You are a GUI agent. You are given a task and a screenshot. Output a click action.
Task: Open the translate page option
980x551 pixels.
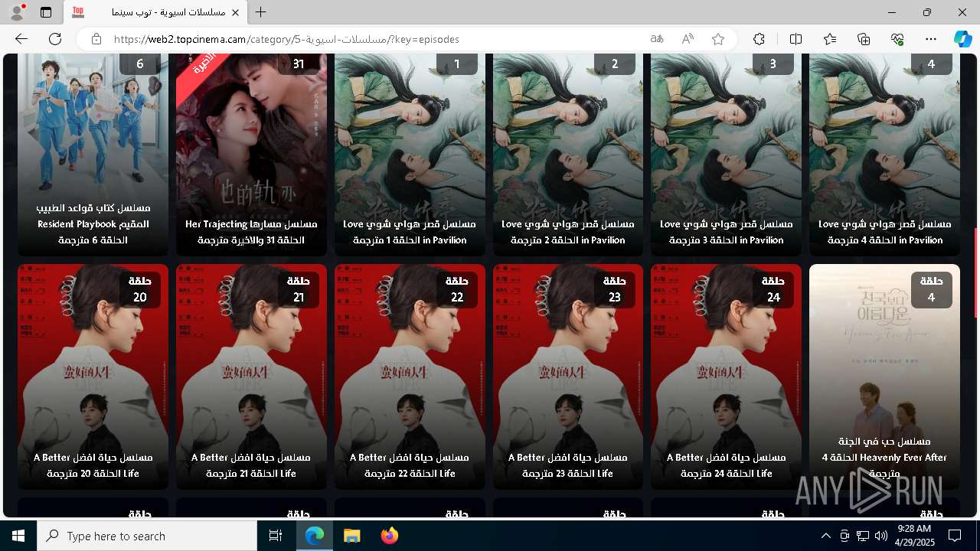click(x=657, y=39)
